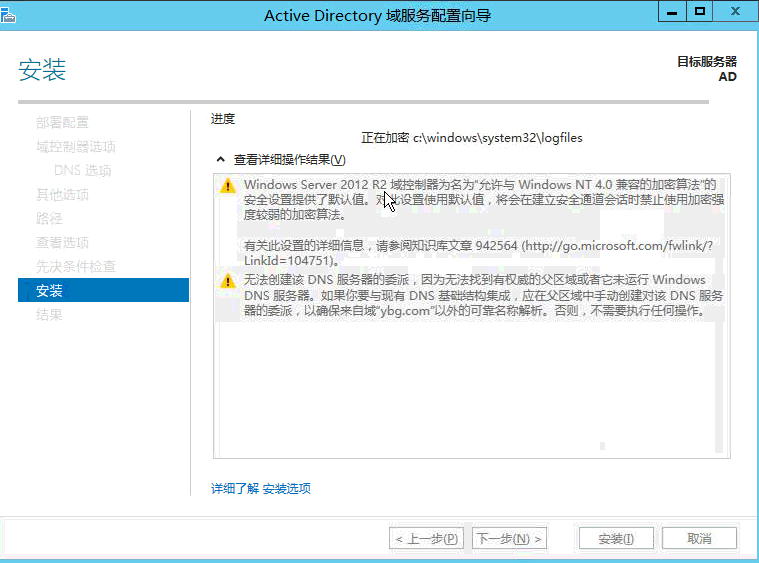This screenshot has width=759, height=563.
Task: Open the 详细了解 安装选项 link
Action: tap(260, 489)
